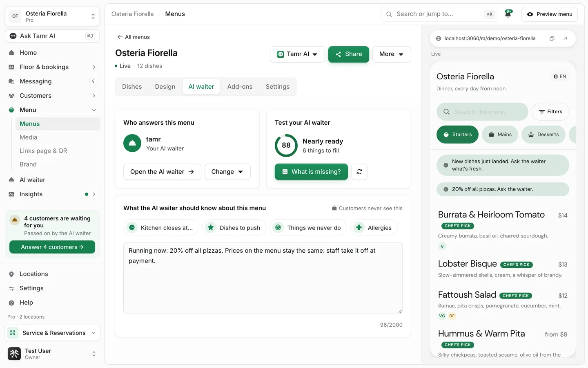Click the AI waiter notes text area
Image resolution: width=588 pixels, height=368 pixels.
[x=263, y=278]
